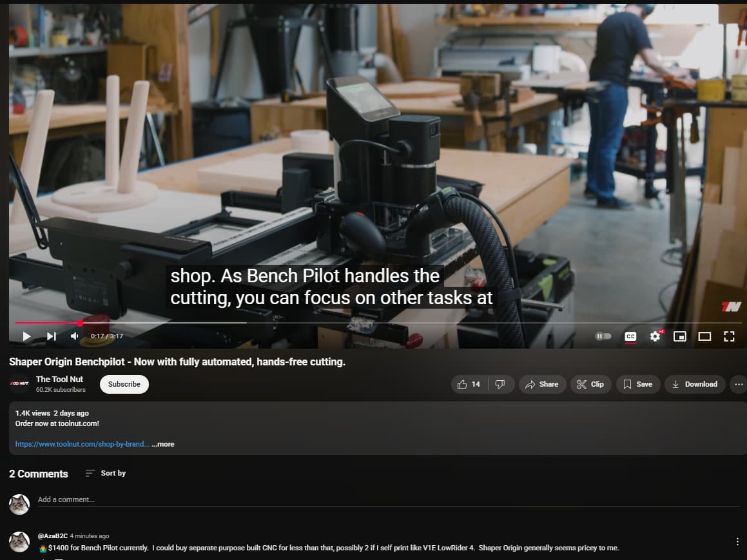Toggle autoplay switch in player
747x560 pixels.
tap(603, 336)
